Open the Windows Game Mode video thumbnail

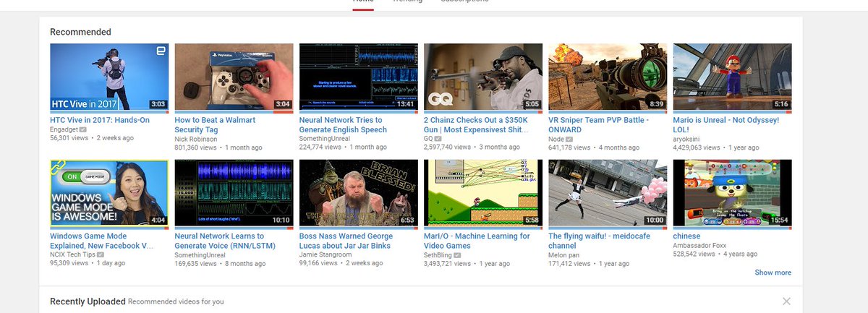point(109,193)
